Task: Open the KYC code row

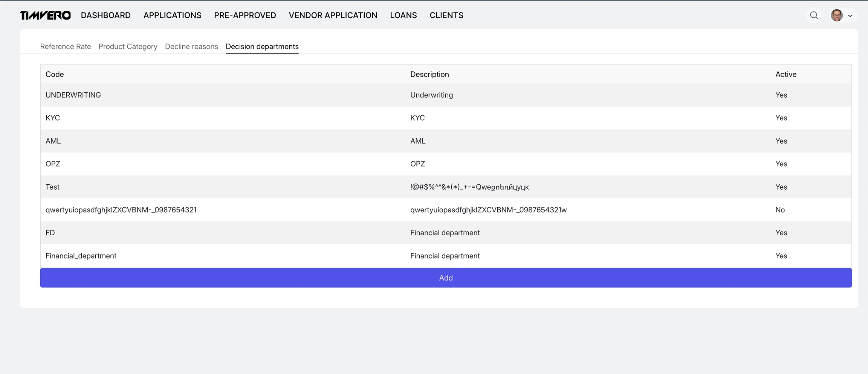Action: click(53, 118)
